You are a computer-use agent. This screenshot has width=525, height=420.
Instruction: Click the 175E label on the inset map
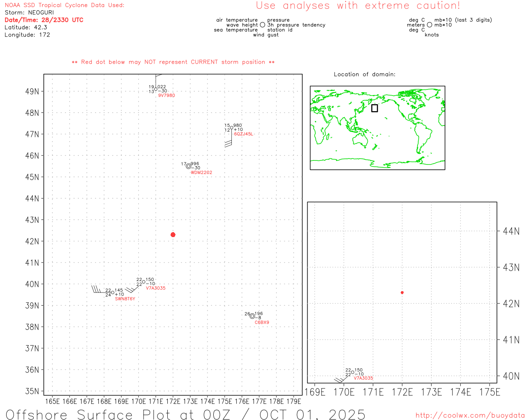pyautogui.click(x=490, y=392)
